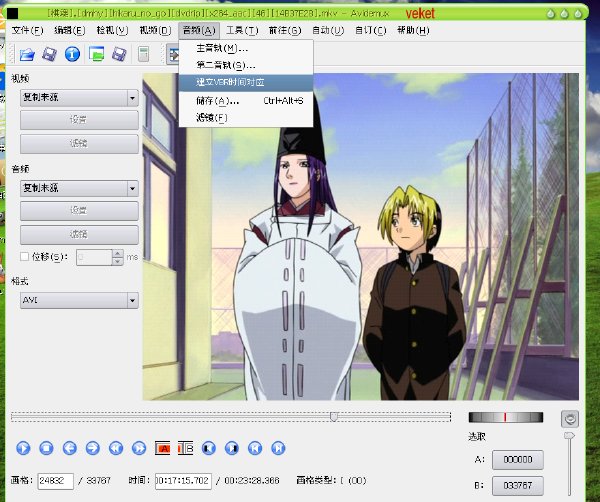
Task: Click audio 设置 configure button
Action: (79, 211)
